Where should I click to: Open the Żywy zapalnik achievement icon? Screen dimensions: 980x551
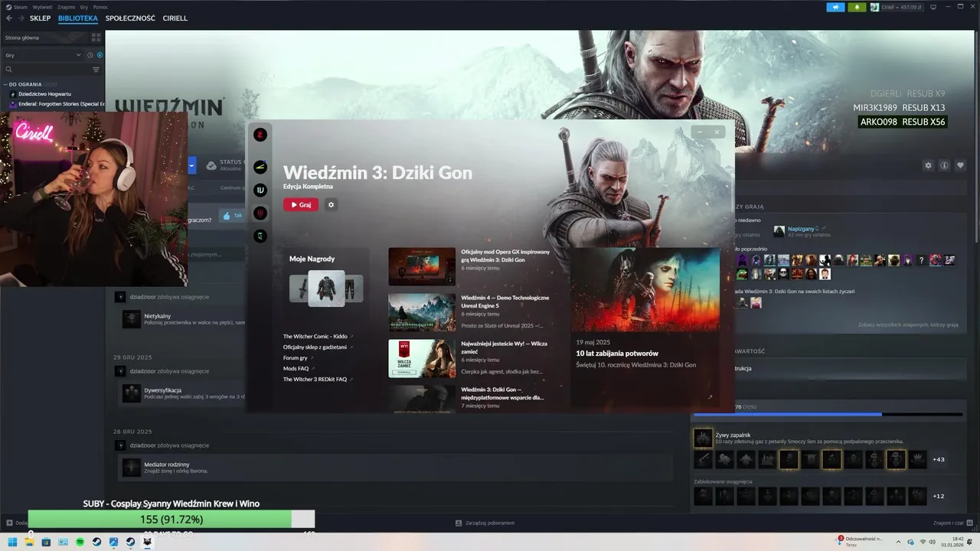(703, 438)
